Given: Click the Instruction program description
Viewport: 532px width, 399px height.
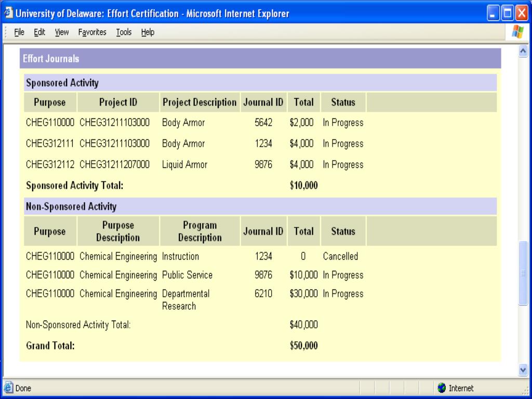Looking at the screenshot, I should [180, 256].
